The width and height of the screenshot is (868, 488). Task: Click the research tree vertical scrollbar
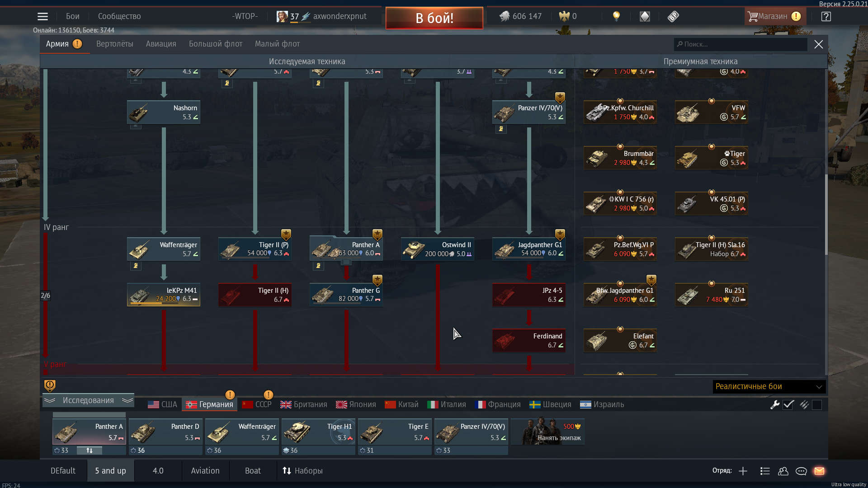point(826,215)
